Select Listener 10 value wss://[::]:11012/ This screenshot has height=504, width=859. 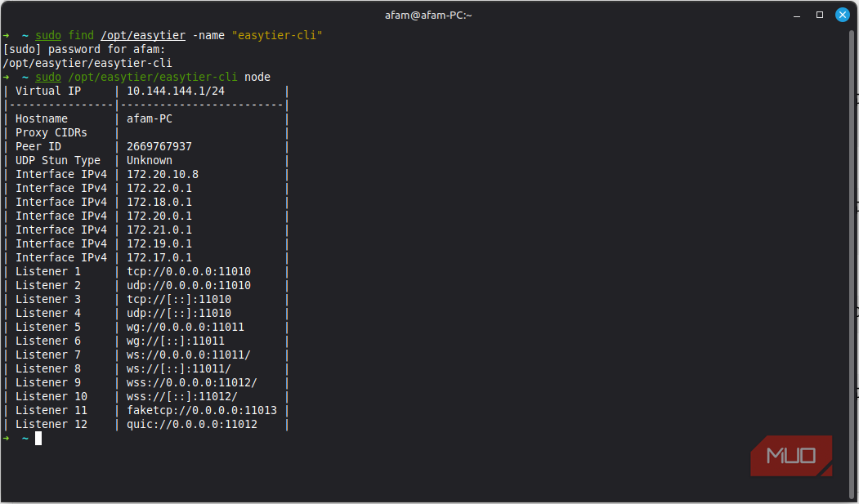pos(182,397)
